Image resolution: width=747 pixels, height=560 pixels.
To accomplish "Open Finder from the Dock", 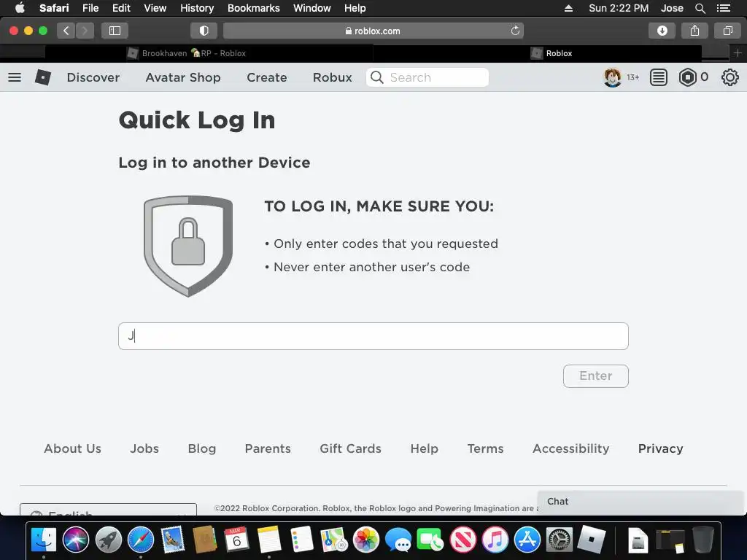I will click(44, 540).
